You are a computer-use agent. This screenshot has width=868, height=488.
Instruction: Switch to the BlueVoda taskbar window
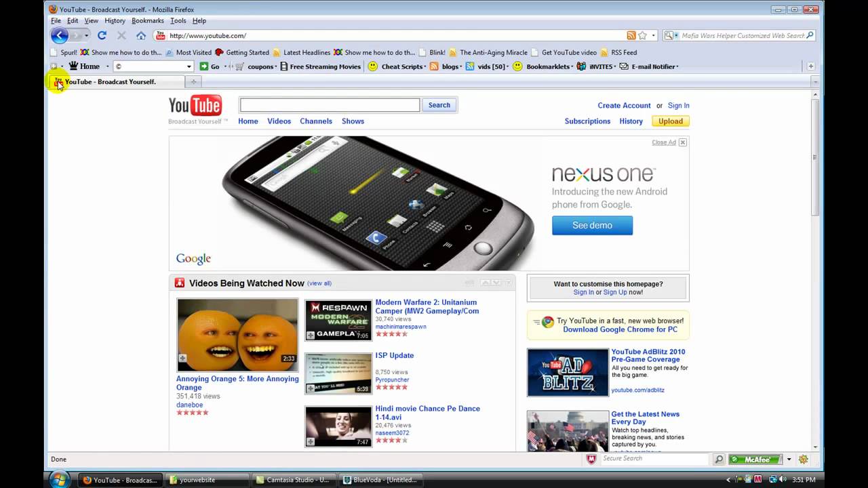click(x=380, y=480)
